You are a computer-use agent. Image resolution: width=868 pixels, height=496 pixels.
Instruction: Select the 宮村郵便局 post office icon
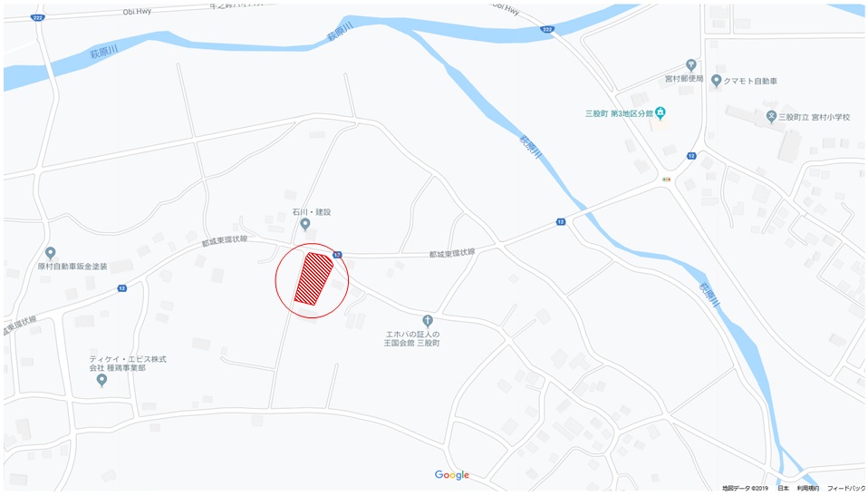690,65
